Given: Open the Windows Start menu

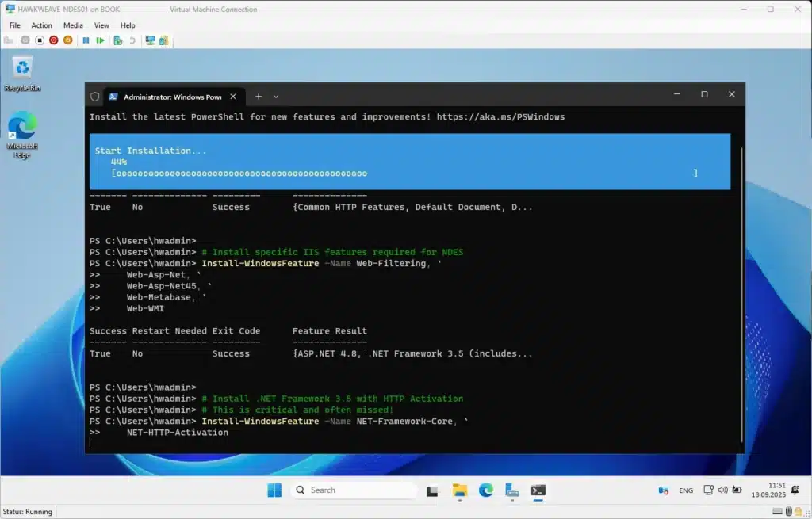Looking at the screenshot, I should [274, 490].
